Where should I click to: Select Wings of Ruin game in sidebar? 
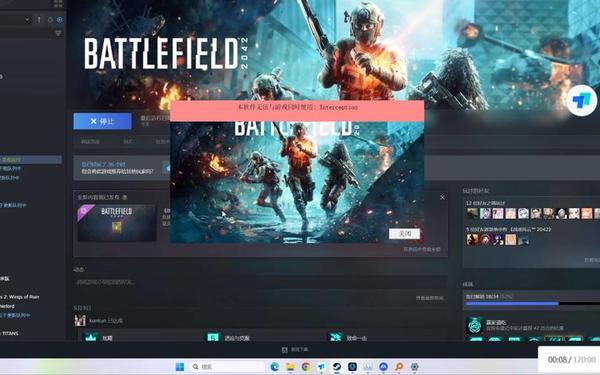pos(20,297)
